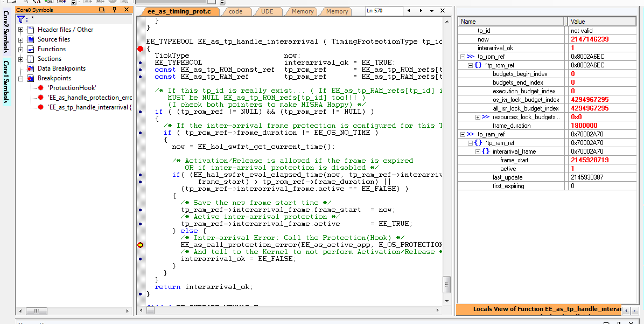644x324 pixels.
Task: Pin the Core0 Symbols panel
Action: click(x=114, y=10)
